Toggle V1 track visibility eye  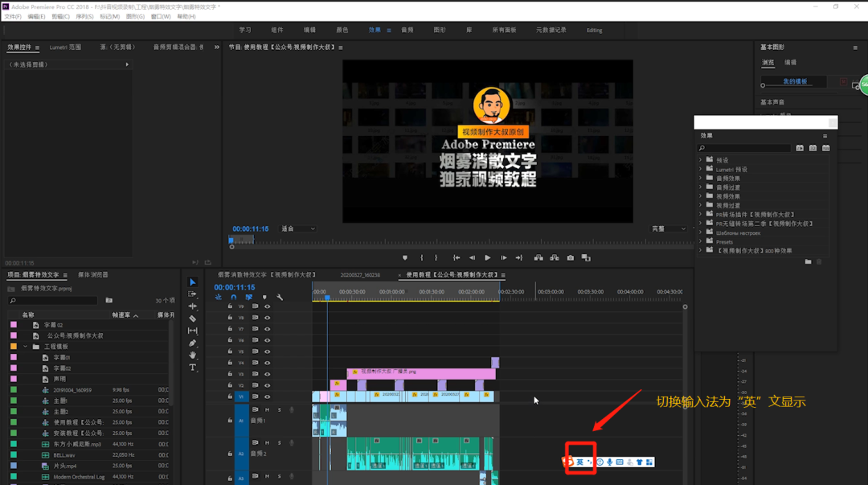coord(268,397)
